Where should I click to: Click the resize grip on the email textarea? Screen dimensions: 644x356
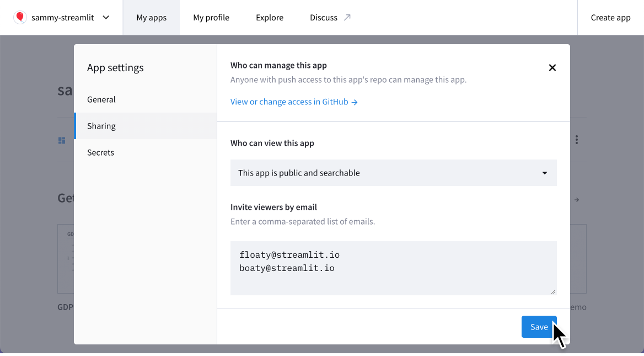tap(553, 292)
